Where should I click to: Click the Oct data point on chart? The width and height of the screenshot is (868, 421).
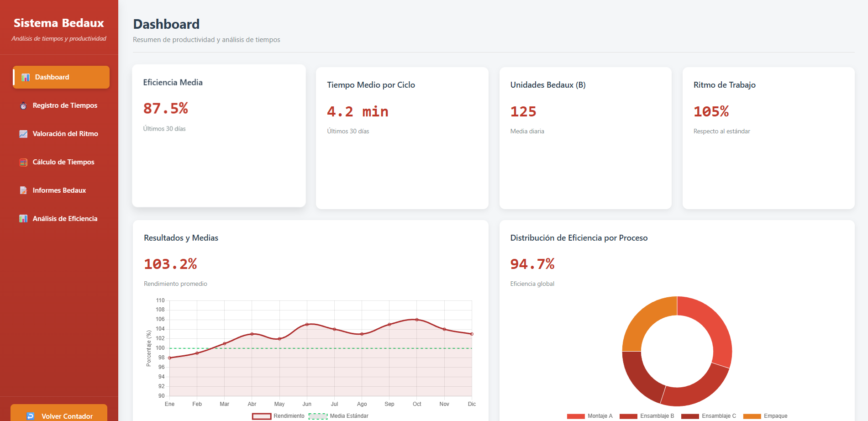pyautogui.click(x=417, y=320)
